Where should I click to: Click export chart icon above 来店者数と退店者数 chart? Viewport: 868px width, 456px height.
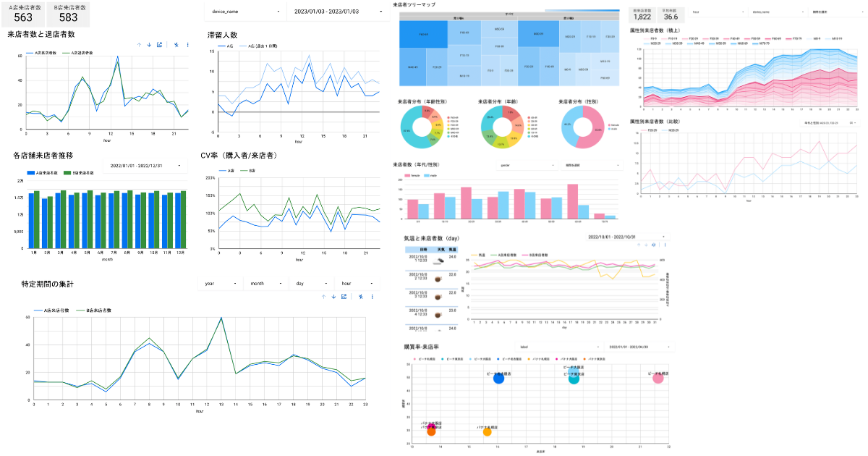pyautogui.click(x=160, y=44)
